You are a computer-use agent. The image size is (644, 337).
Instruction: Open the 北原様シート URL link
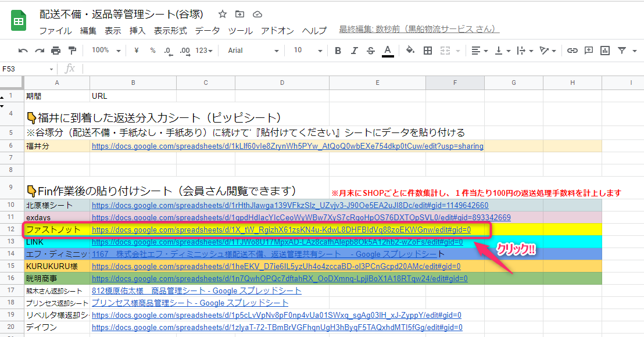click(x=290, y=205)
